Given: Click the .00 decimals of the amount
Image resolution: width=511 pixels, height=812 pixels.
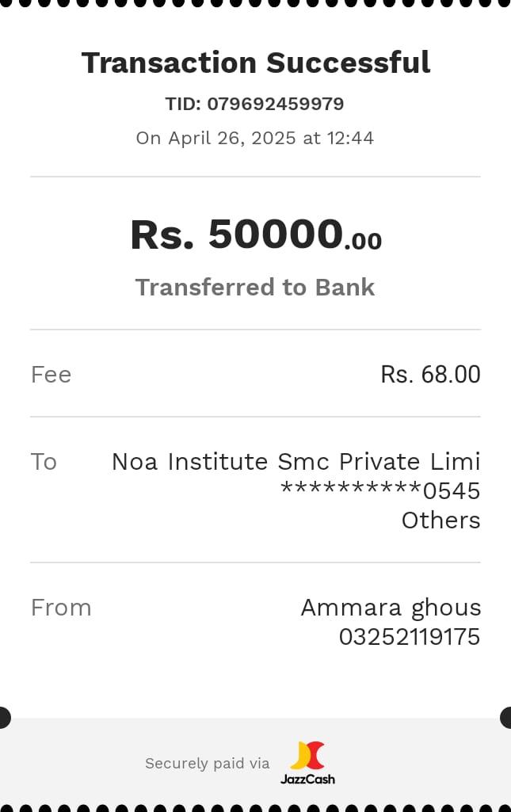Looking at the screenshot, I should (x=363, y=241).
